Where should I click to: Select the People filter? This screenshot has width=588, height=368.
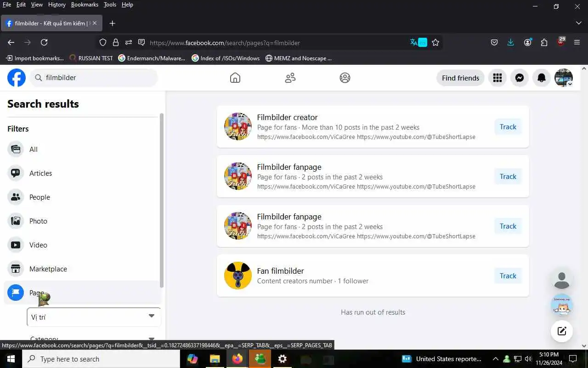click(83, 197)
